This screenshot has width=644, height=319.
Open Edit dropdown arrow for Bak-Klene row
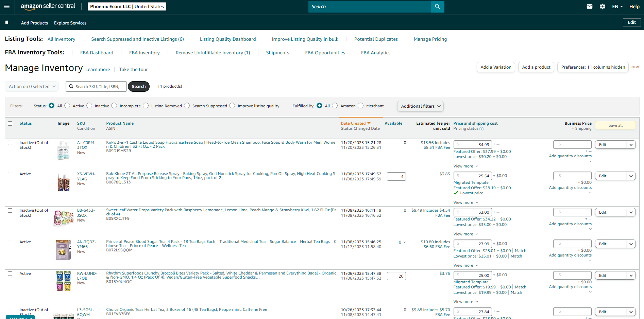(x=631, y=176)
